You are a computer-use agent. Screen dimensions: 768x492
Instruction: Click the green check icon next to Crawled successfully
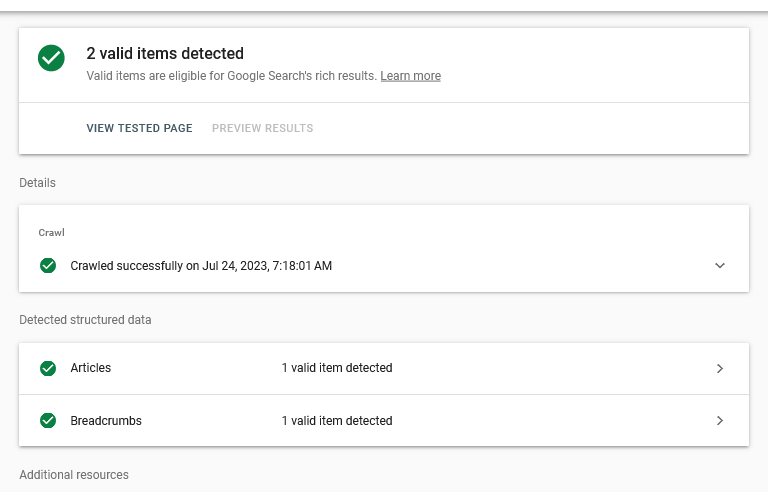pos(48,266)
